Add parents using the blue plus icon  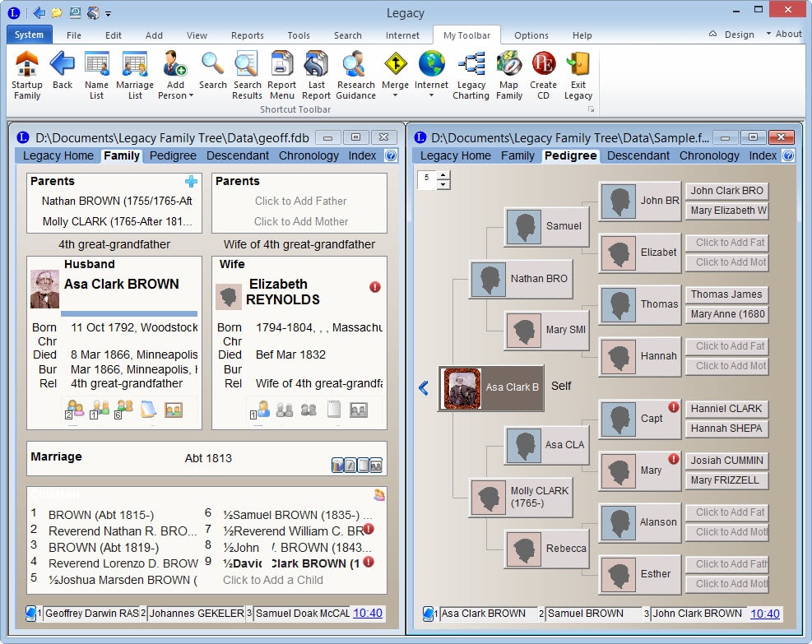click(191, 181)
